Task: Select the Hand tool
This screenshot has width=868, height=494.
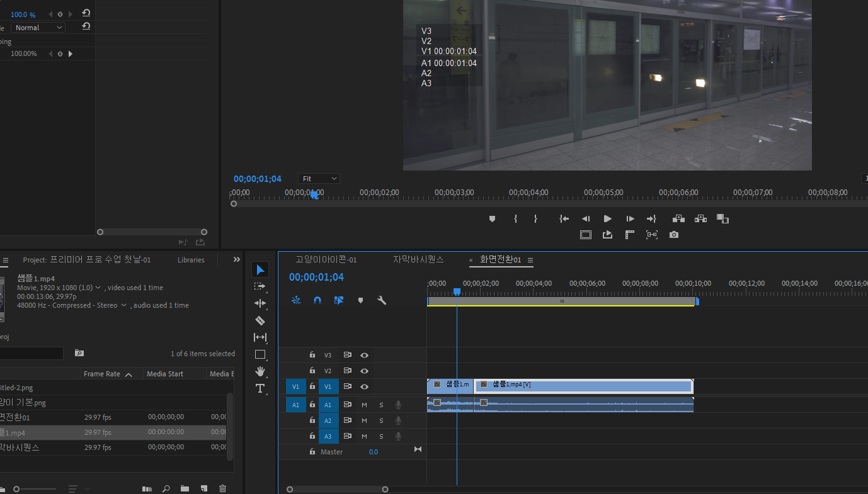Action: (260, 371)
